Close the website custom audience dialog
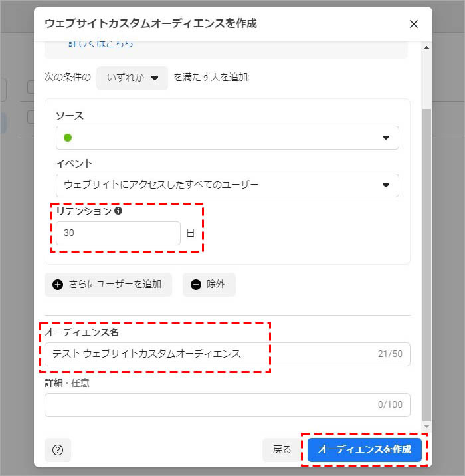465x476 pixels. tap(413, 24)
